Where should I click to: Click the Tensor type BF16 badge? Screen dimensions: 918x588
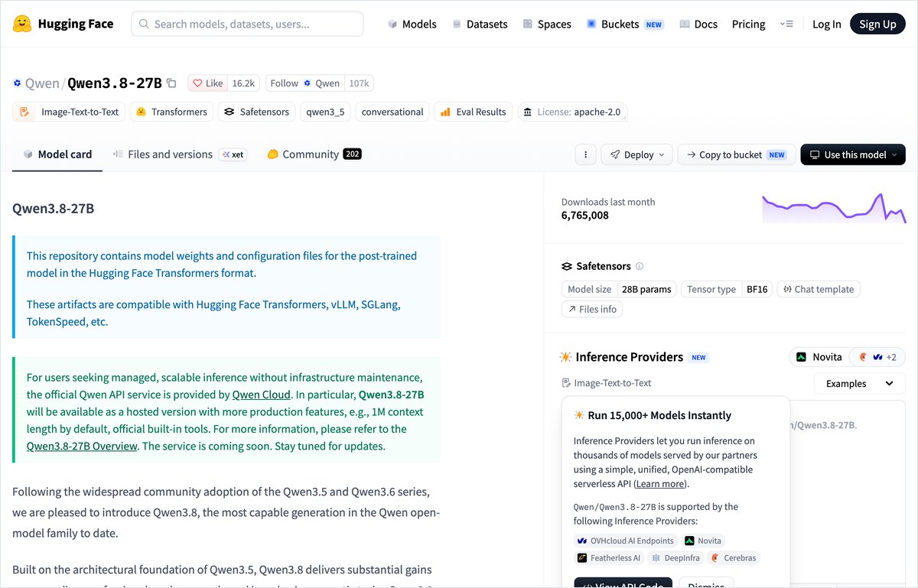(727, 289)
